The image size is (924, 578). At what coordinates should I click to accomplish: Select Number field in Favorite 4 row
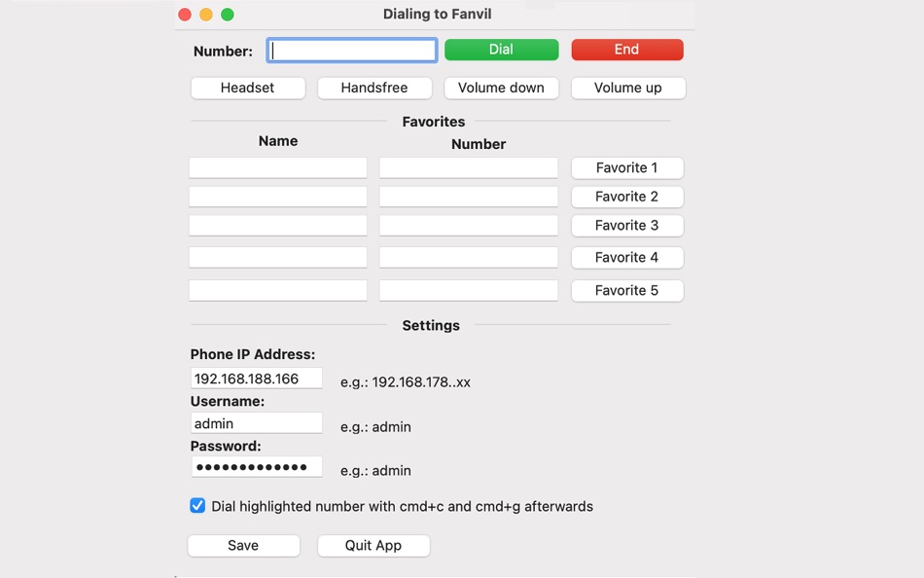click(x=469, y=257)
